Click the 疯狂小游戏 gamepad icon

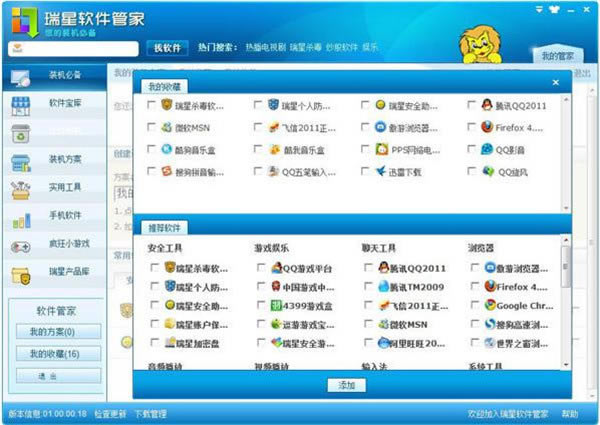(x=20, y=246)
